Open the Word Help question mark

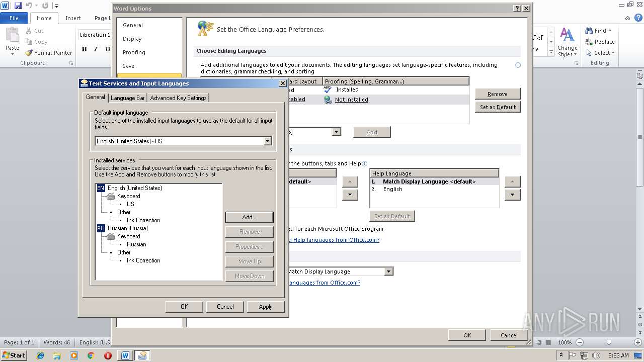(x=638, y=18)
